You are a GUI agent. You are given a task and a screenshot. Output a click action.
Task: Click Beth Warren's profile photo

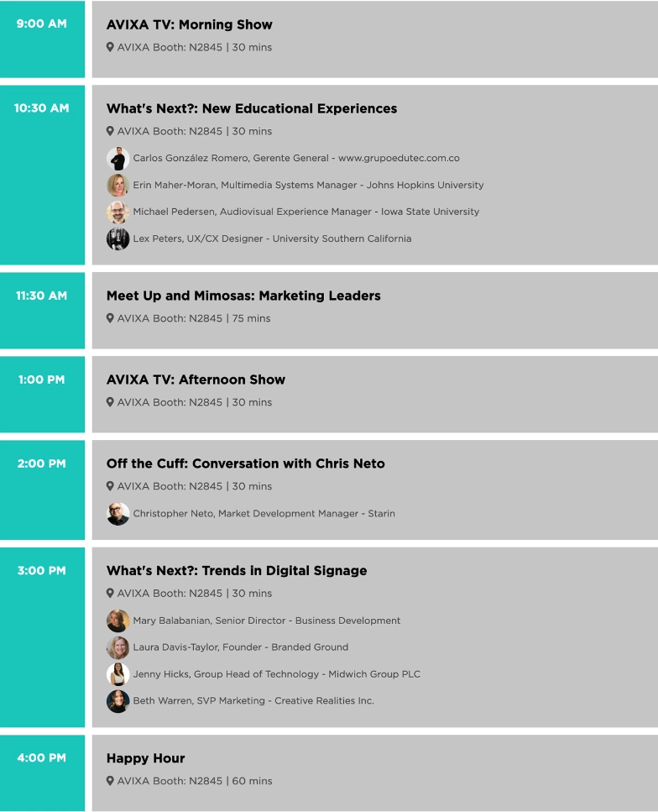point(118,701)
